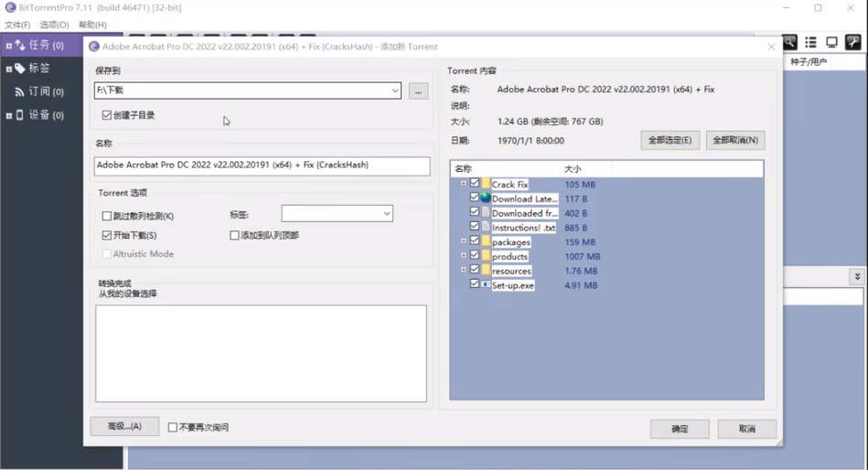This screenshot has height=470, width=868.
Task: Sort files by the 名称 column header
Action: [505, 169]
